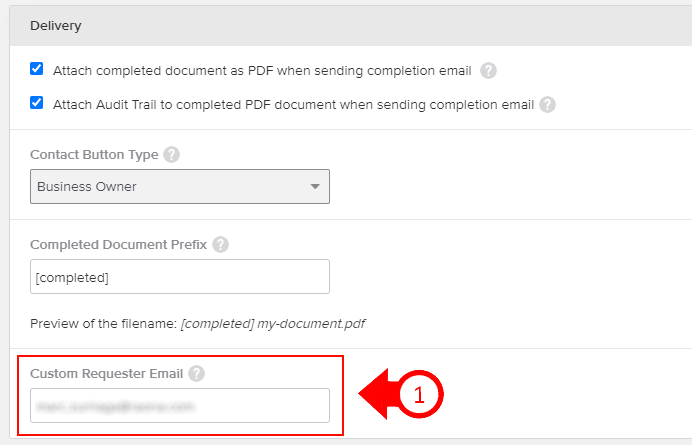
Task: Click the Custom Requester Email label
Action: [106, 373]
